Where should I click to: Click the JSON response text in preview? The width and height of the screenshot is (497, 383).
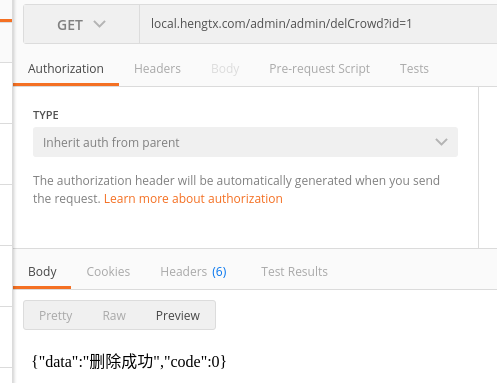pos(129,361)
